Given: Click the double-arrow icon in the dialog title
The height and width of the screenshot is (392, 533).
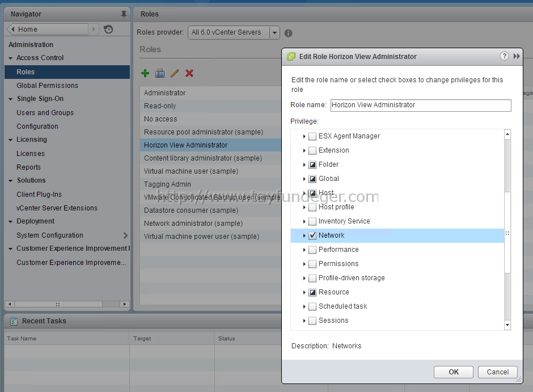Looking at the screenshot, I should pyautogui.click(x=517, y=56).
